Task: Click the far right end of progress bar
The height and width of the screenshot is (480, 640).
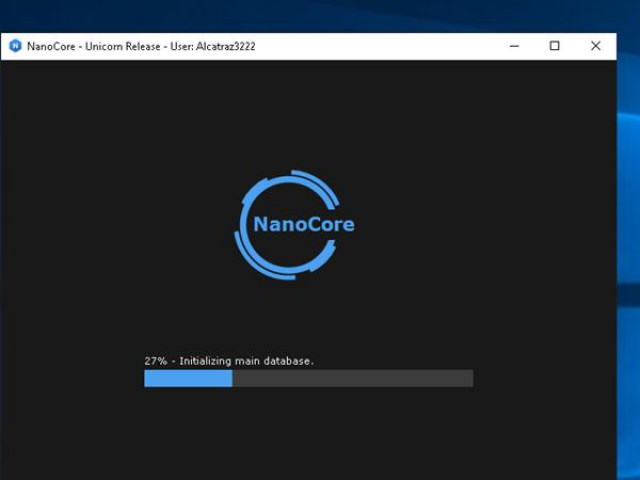Action: (470, 378)
